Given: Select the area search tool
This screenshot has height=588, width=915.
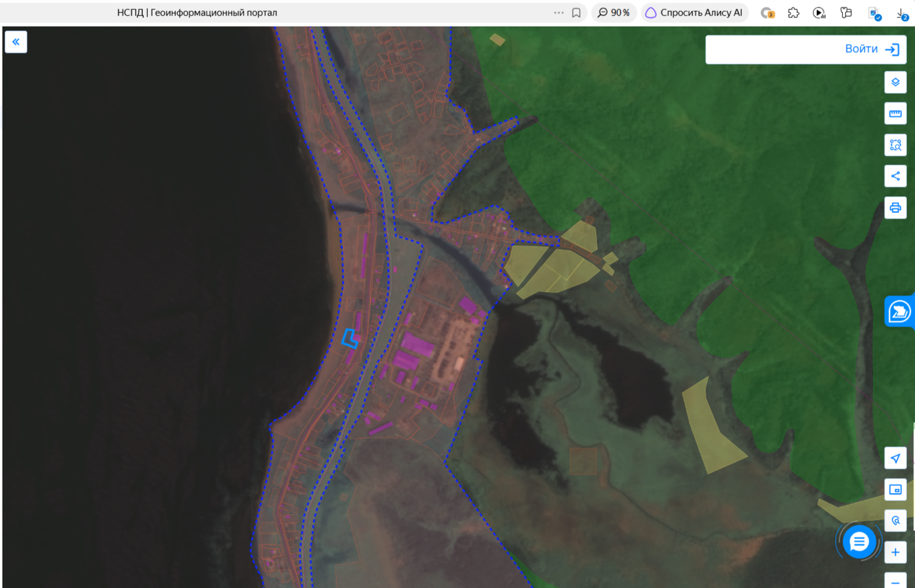Looking at the screenshot, I should pyautogui.click(x=895, y=145).
